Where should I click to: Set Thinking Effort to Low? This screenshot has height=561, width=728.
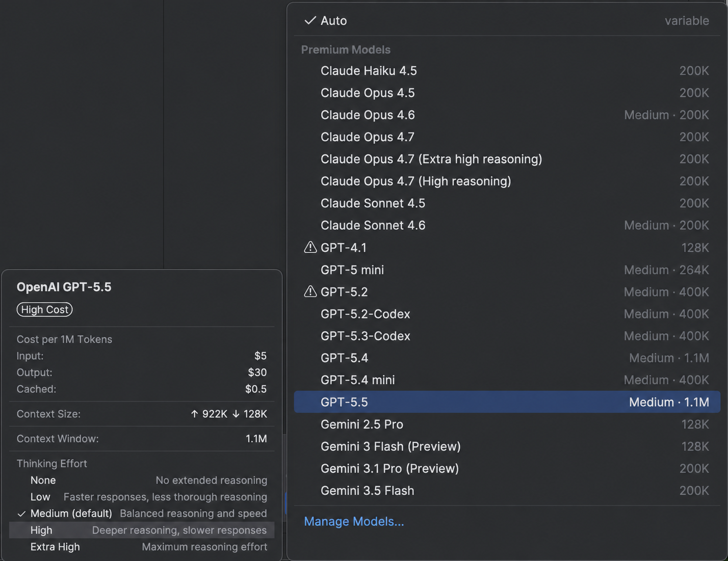(x=142, y=497)
